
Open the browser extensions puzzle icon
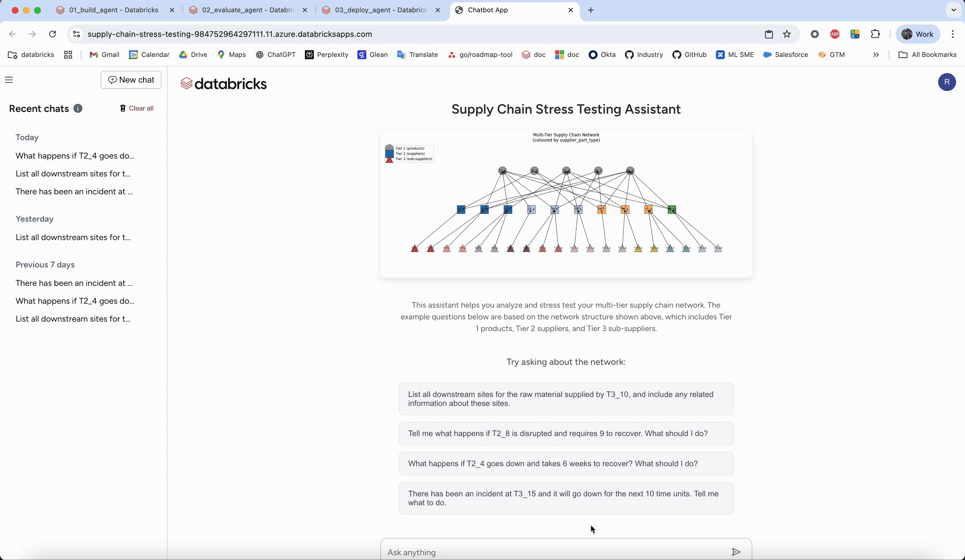pyautogui.click(x=875, y=34)
